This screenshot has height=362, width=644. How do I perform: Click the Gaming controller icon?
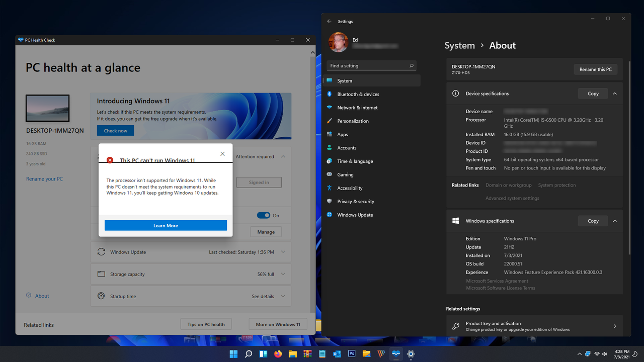[x=330, y=174]
